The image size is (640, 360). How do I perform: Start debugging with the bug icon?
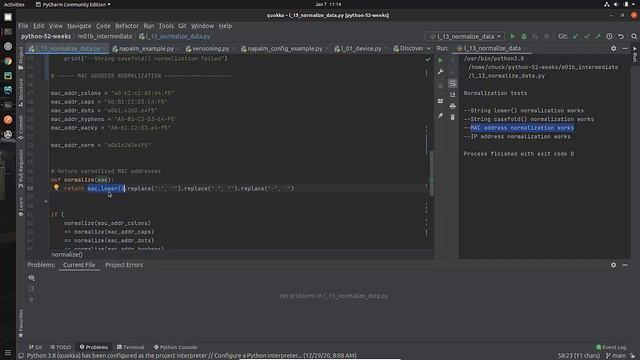[524, 36]
